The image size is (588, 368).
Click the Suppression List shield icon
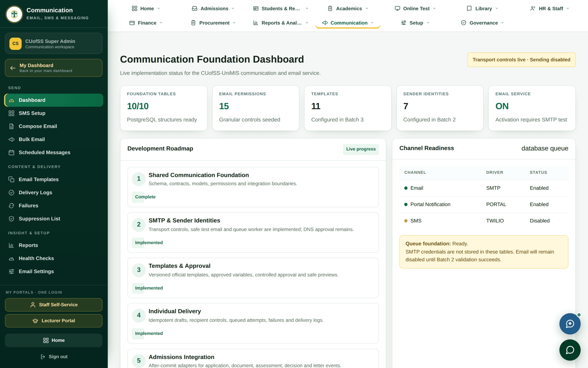[x=11, y=219]
